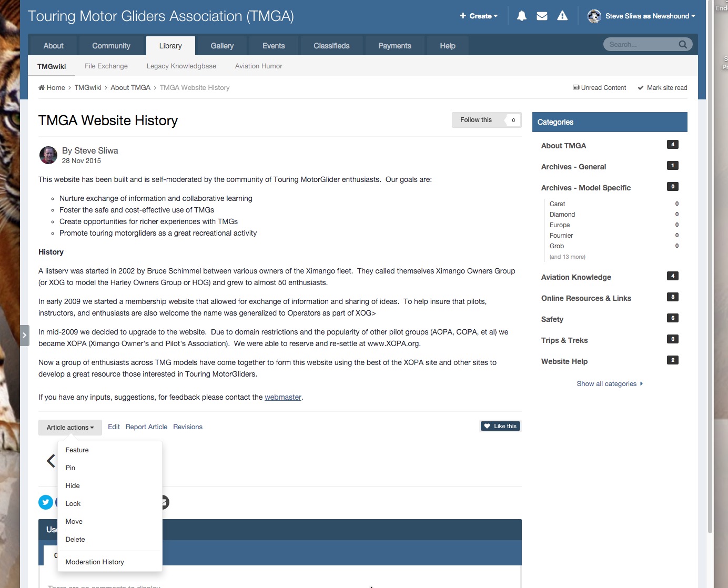728x588 pixels.
Task: Click the previous article left arrow
Action: point(50,461)
